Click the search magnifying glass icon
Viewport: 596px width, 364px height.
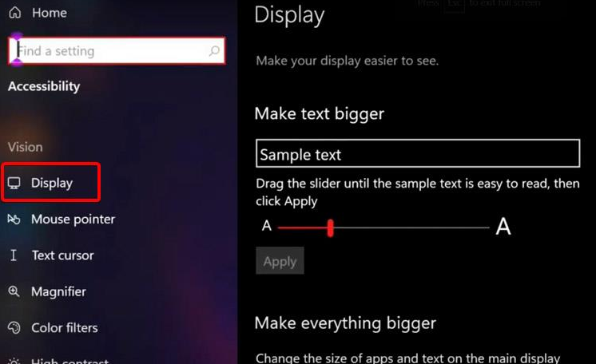coord(214,50)
